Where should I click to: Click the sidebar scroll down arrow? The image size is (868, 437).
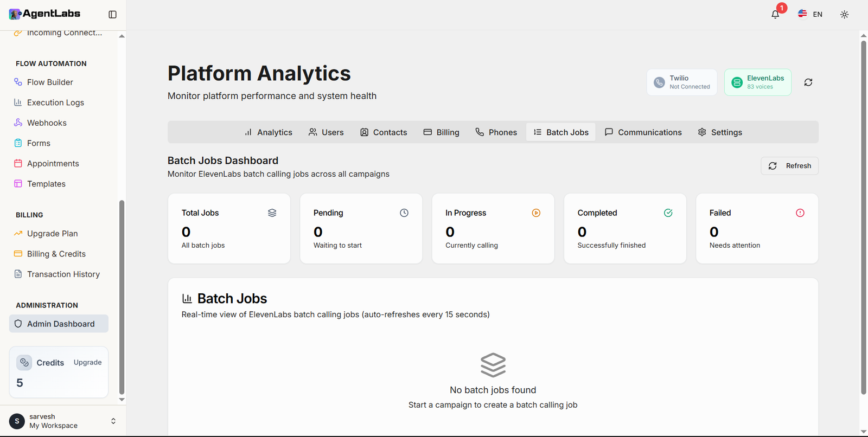click(122, 400)
